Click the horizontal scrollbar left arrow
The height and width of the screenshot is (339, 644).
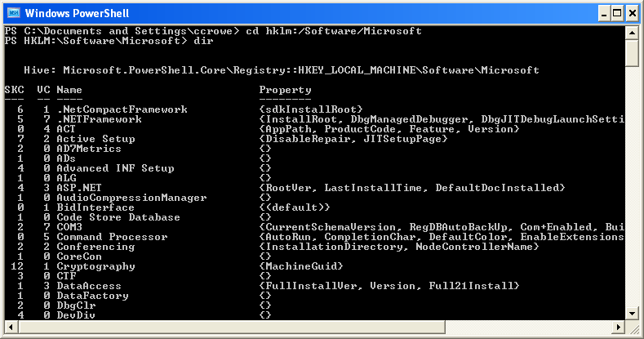pyautogui.click(x=11, y=328)
